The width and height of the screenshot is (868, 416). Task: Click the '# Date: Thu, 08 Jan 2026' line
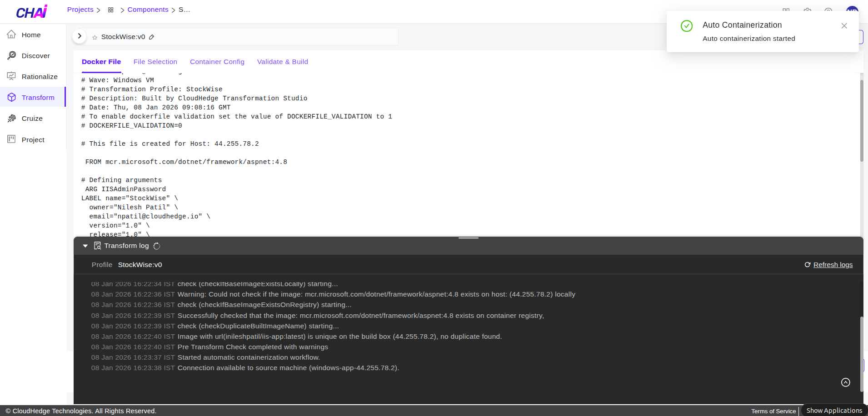156,107
